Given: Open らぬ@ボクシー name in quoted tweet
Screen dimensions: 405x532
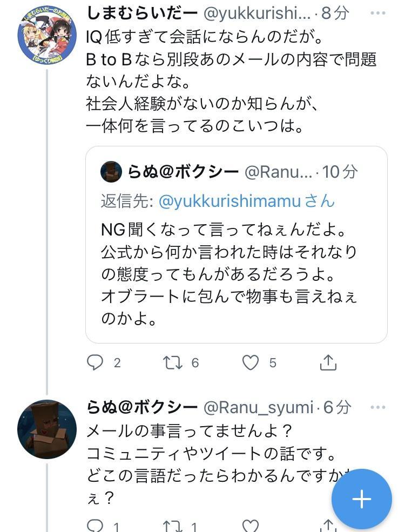Looking at the screenshot, I should tap(183, 172).
